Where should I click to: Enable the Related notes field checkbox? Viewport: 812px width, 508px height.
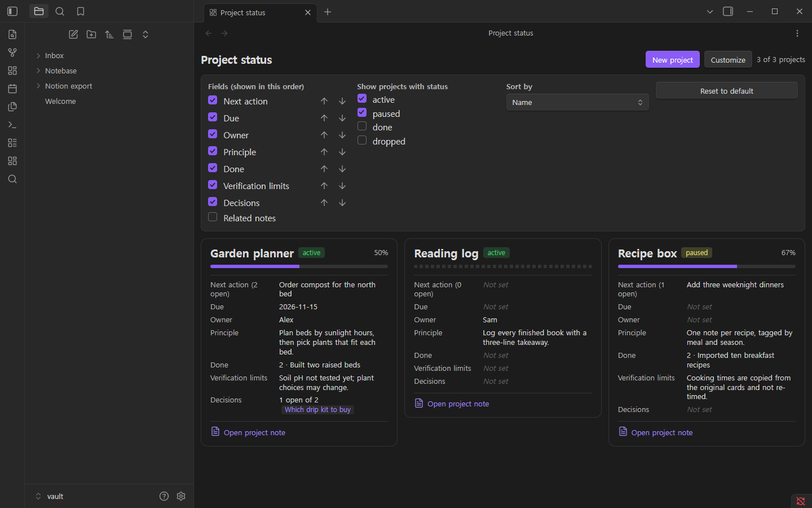coord(213,217)
